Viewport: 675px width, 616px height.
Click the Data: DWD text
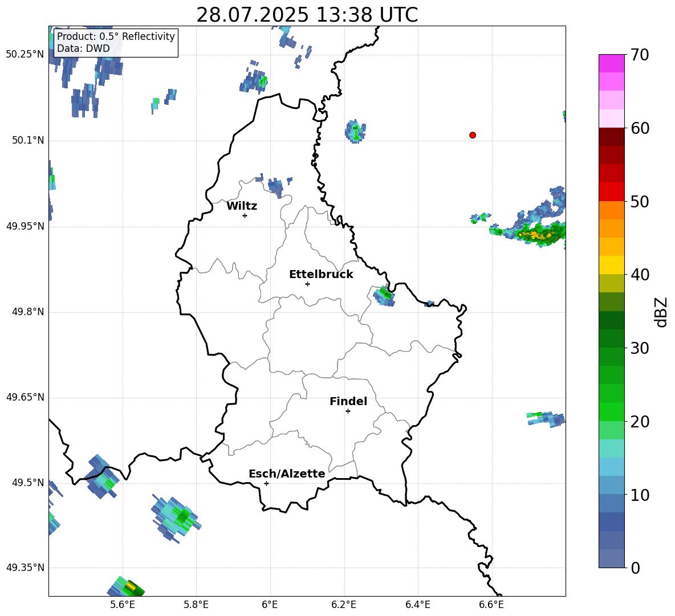[83, 48]
